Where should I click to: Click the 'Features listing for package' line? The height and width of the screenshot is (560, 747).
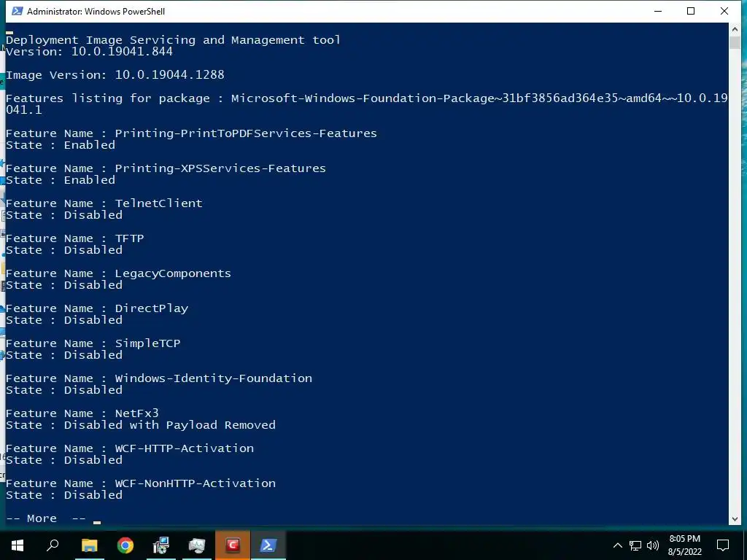tap(366, 104)
